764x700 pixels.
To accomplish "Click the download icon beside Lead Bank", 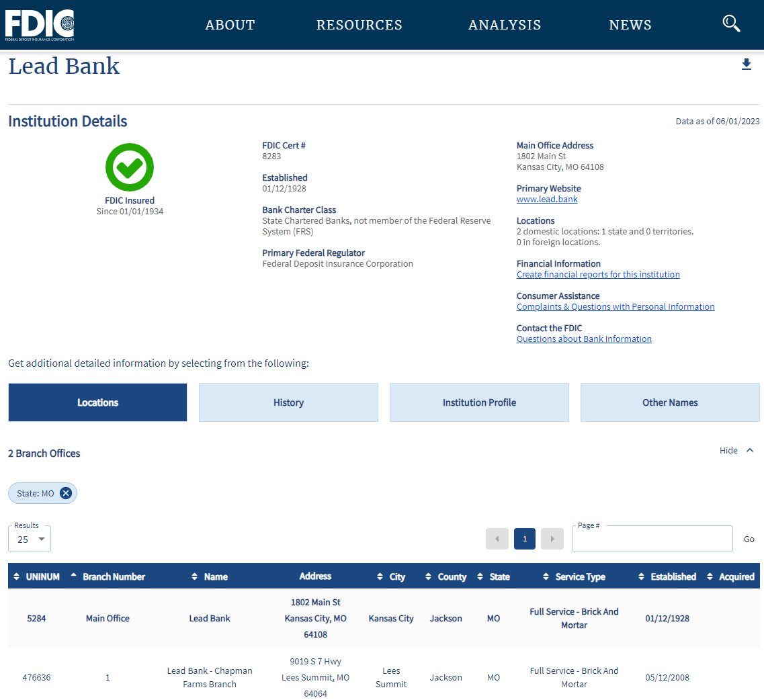I will coord(746,64).
